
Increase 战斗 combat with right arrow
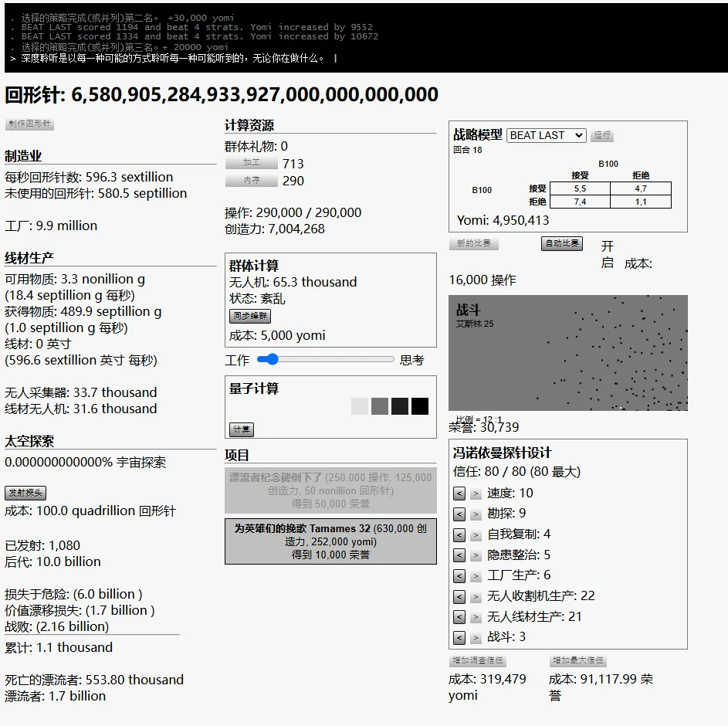click(476, 637)
